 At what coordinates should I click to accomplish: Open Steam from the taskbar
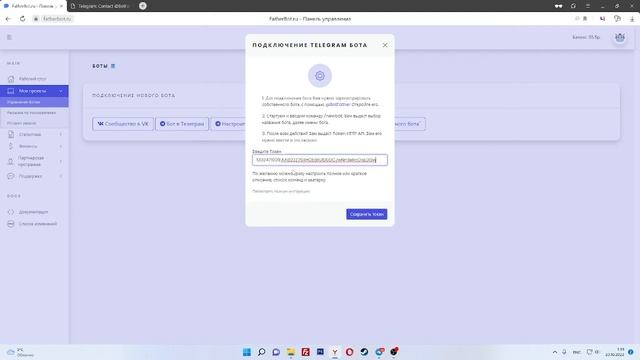pos(364,352)
